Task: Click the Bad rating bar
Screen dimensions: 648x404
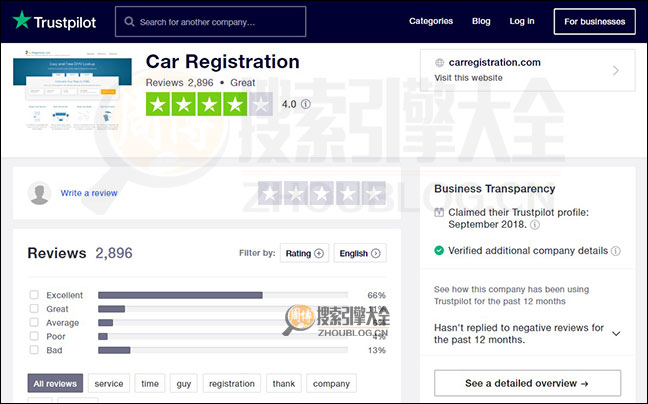Action: click(x=223, y=350)
